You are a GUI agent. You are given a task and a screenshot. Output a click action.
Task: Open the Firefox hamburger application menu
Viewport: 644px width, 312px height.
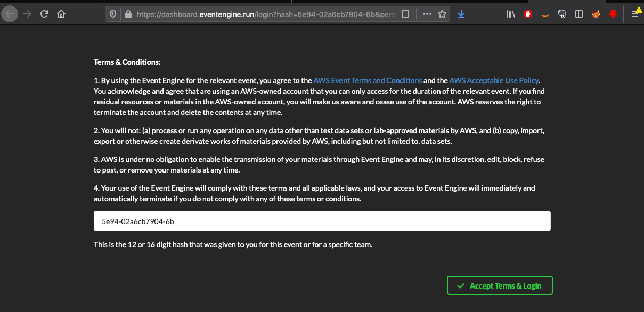click(x=635, y=14)
